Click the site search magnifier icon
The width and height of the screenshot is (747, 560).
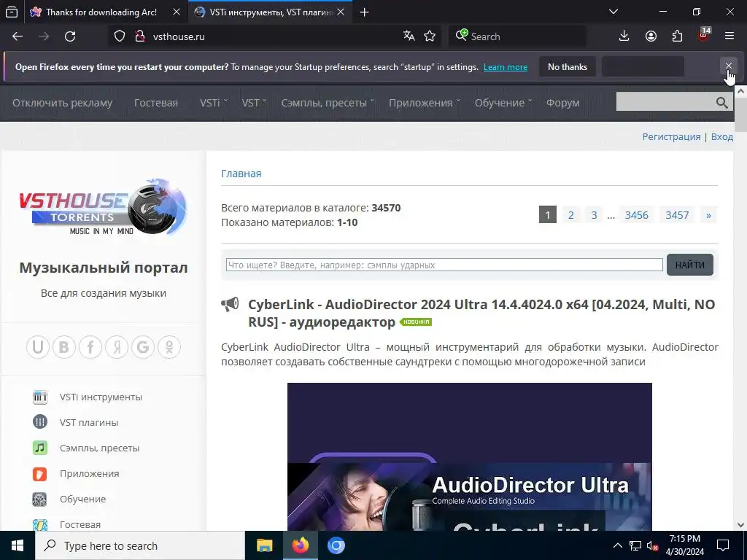click(721, 102)
